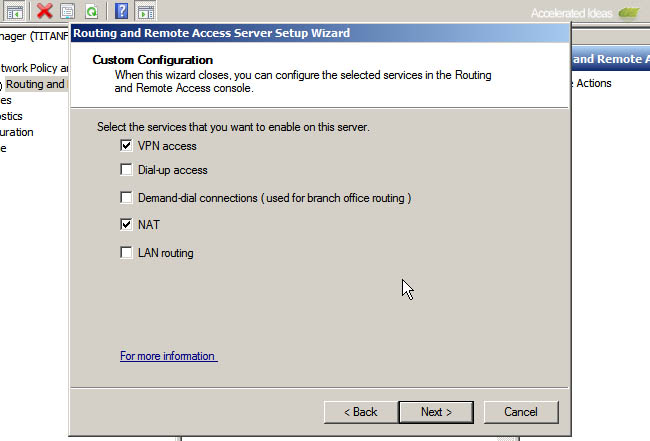Uncheck the VPN access checkbox
This screenshot has width=650, height=441.
126,145
